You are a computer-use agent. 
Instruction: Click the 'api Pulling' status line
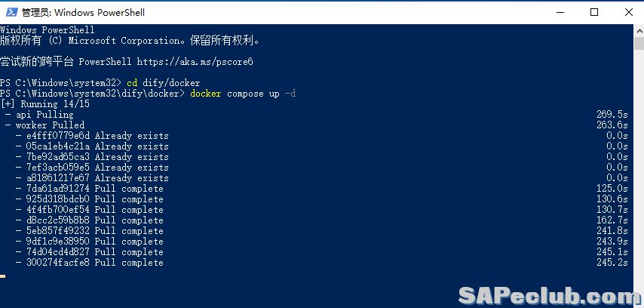44,114
